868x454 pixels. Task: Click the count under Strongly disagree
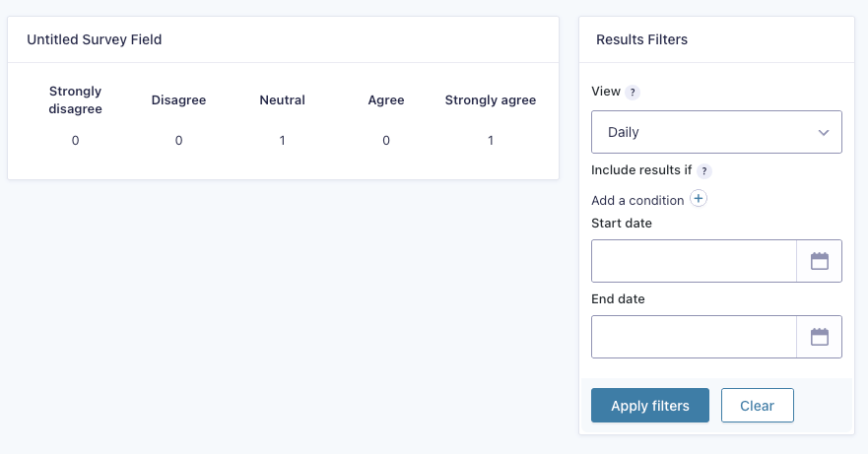pos(75,141)
